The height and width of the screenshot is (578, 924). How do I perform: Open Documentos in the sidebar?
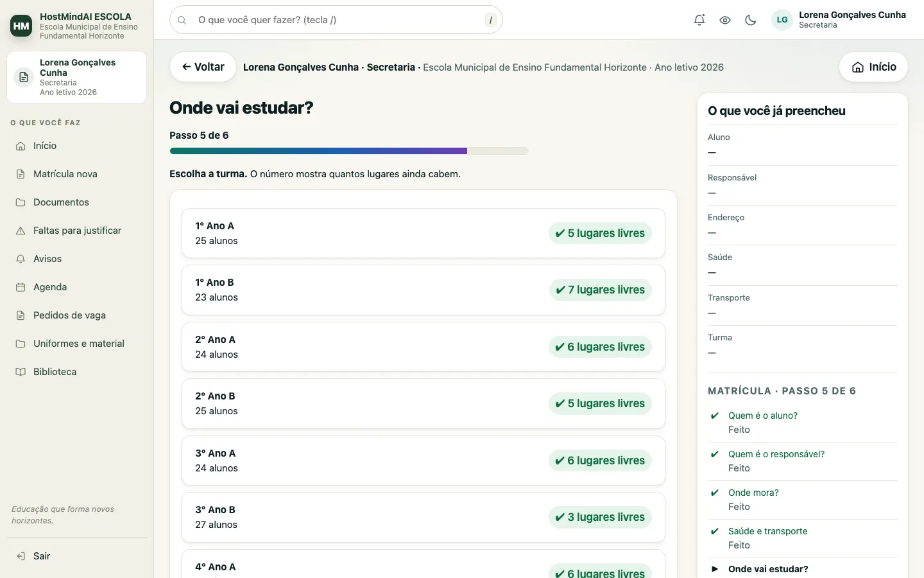(x=77, y=202)
